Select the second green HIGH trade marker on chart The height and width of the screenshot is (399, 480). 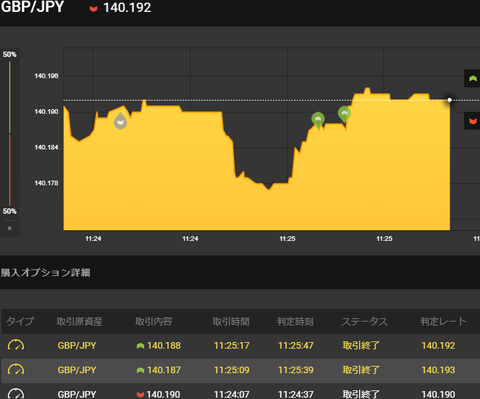click(344, 115)
